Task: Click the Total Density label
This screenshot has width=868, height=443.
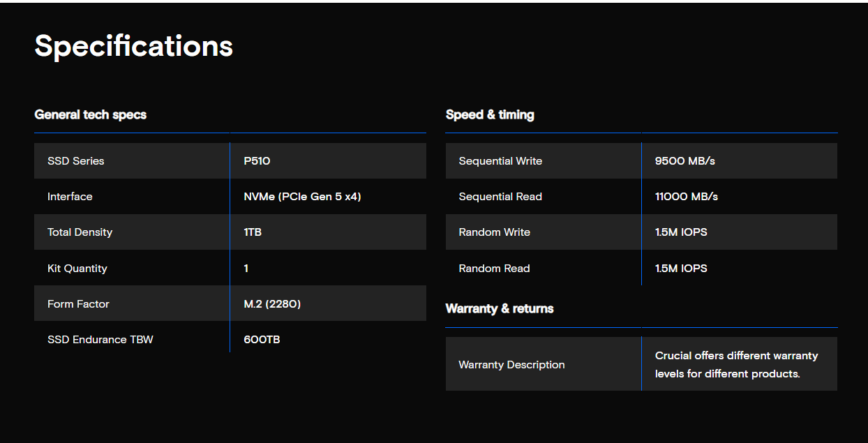Action: pyautogui.click(x=80, y=232)
